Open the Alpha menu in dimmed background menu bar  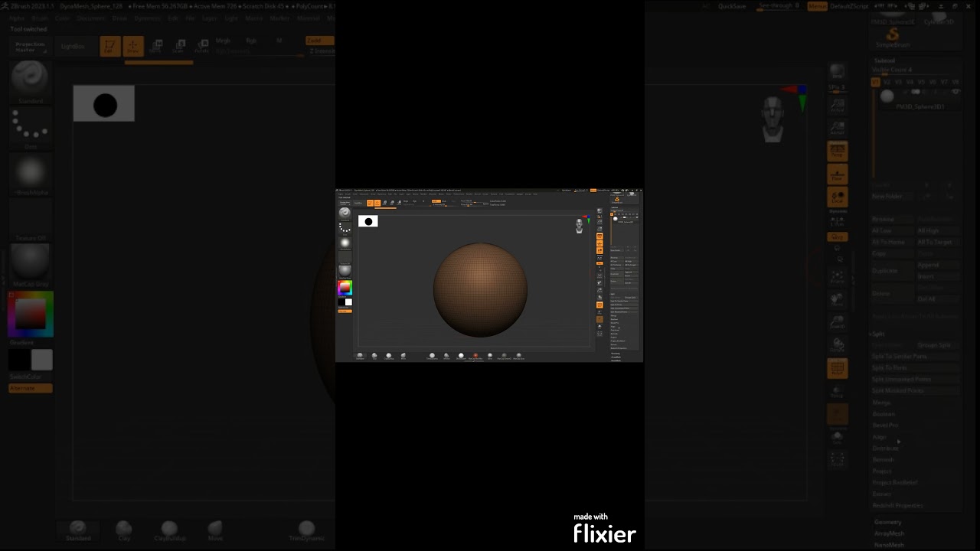(17, 18)
